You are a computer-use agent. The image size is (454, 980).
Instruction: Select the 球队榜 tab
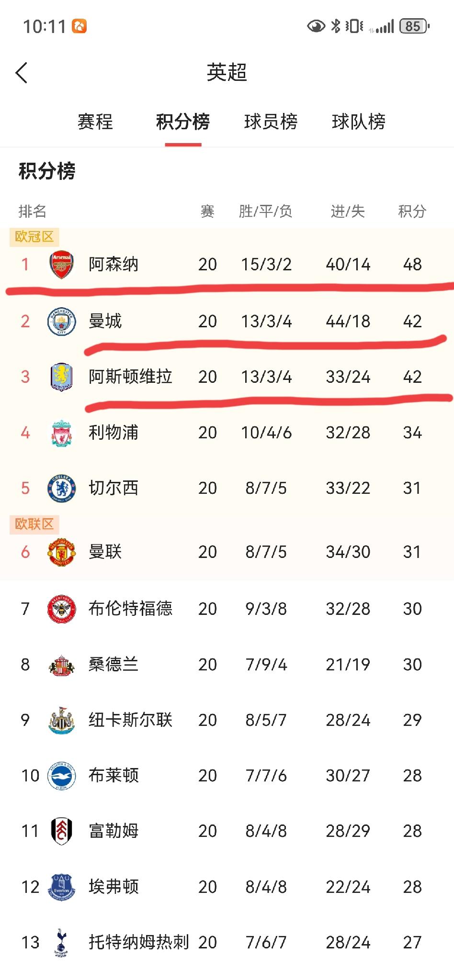pos(358,122)
